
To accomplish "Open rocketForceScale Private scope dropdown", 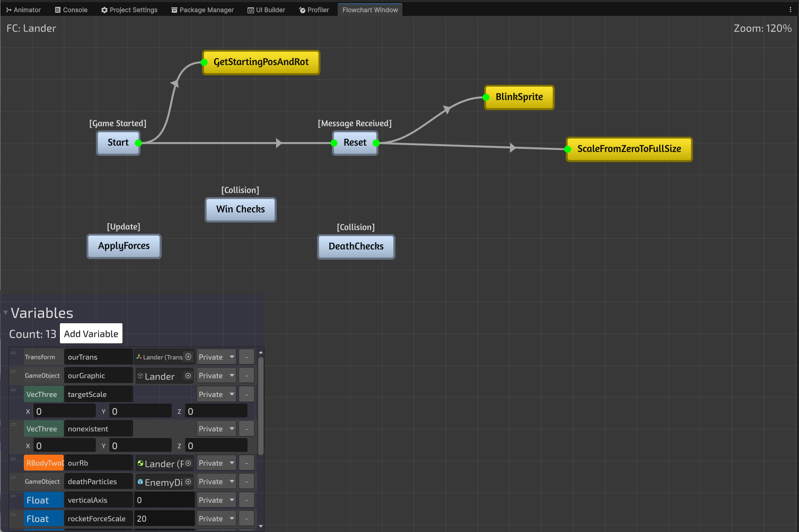I will pyautogui.click(x=216, y=519).
